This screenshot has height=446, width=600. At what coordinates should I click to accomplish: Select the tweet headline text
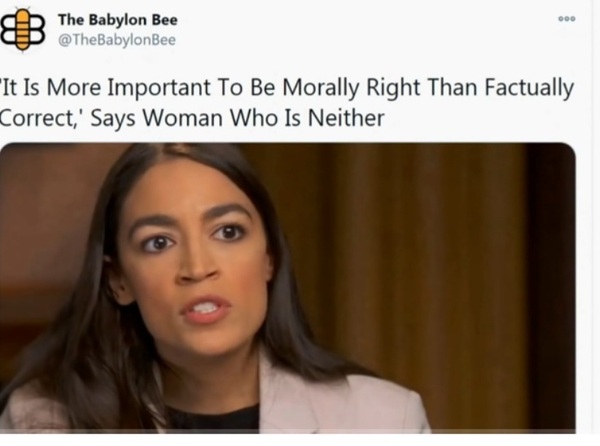point(287,103)
